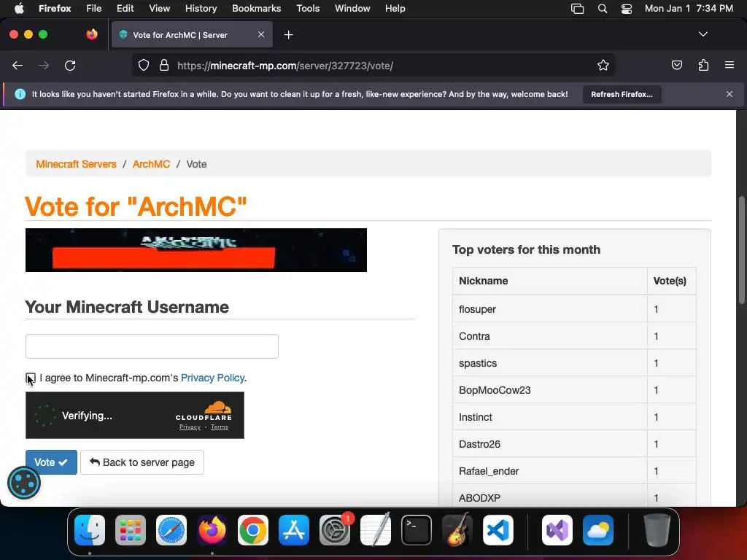
Task: Expand the list all tabs chevron
Action: coord(703,34)
